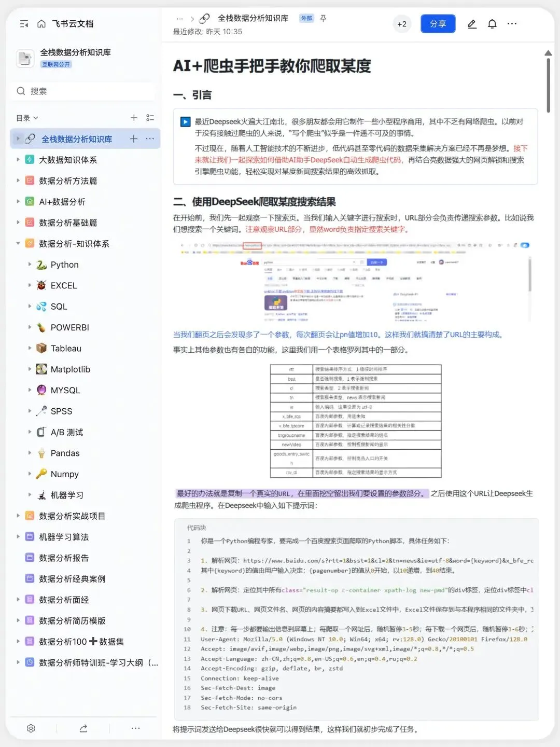
Task: Click the EXCEL ladybug icon
Action: [x=41, y=285]
